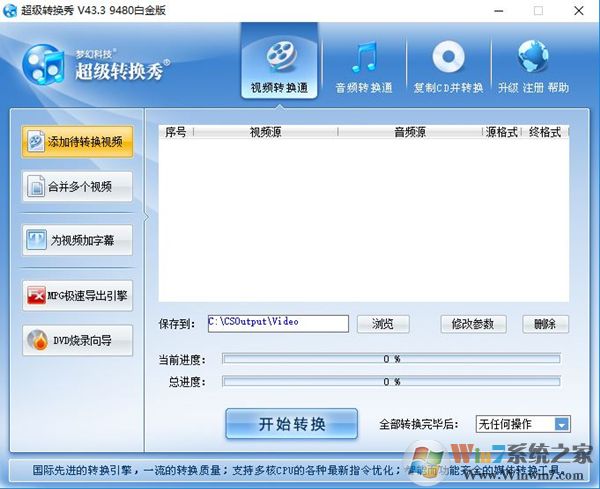Viewport: 600px width, 489px height.
Task: Open the 无任何操作 dropdown
Action: (x=523, y=424)
